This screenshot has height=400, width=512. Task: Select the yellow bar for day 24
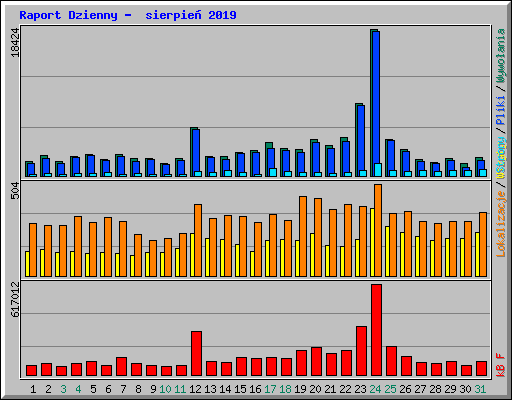coord(372,242)
